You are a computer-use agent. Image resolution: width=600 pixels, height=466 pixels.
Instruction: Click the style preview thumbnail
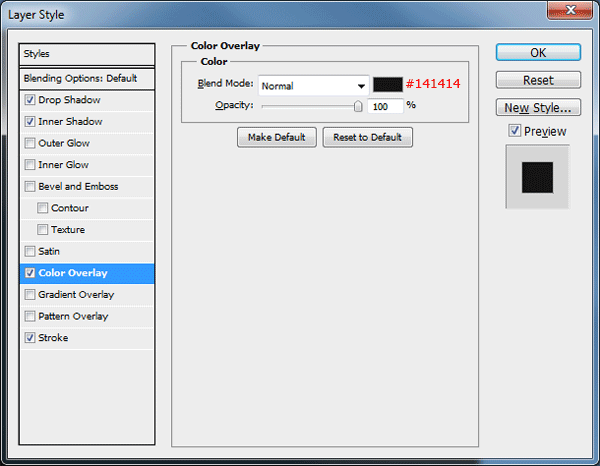point(537,177)
